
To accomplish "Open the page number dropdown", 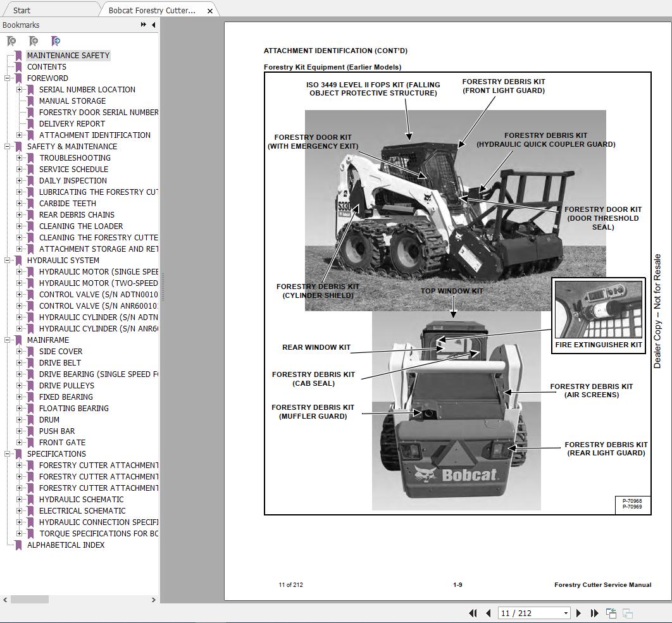I will (566, 613).
